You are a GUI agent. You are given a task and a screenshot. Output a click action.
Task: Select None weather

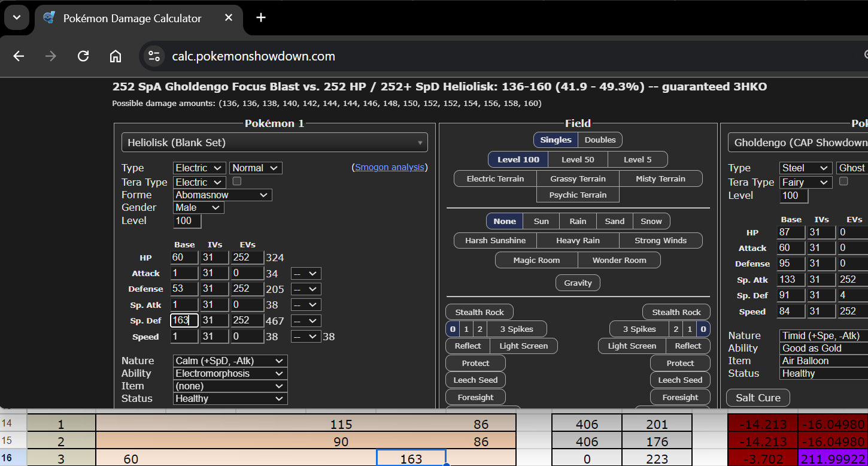[505, 221]
